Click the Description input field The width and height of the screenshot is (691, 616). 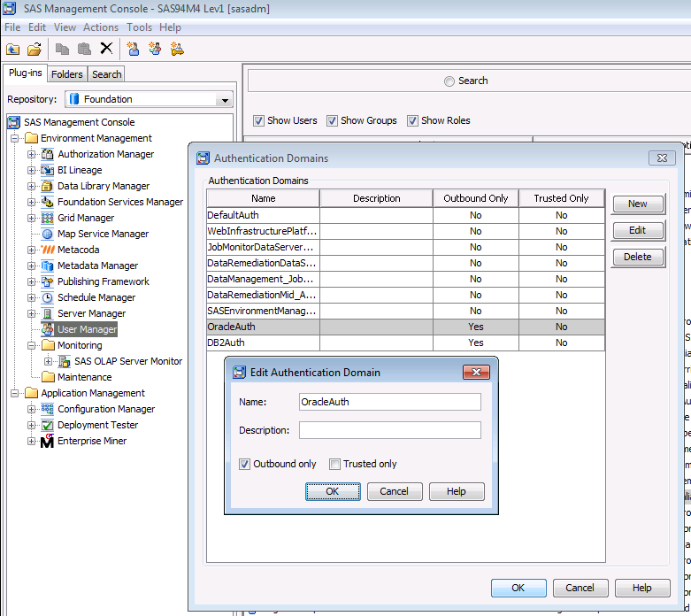tap(389, 430)
